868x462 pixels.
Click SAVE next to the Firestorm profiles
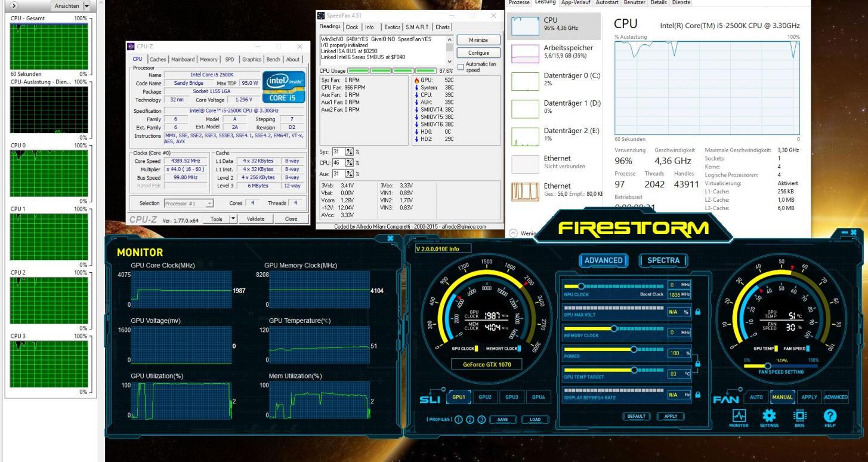503,420
